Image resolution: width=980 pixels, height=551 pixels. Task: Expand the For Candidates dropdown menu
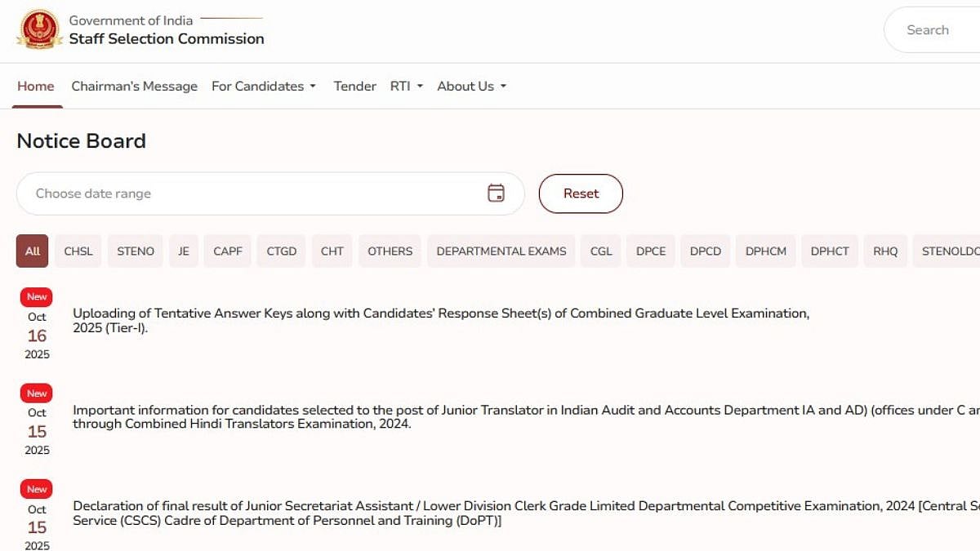tap(263, 87)
